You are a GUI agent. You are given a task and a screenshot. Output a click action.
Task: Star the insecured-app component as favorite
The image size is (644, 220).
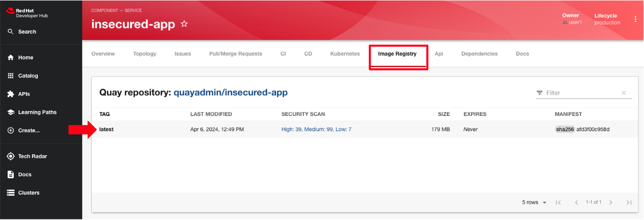(x=184, y=24)
